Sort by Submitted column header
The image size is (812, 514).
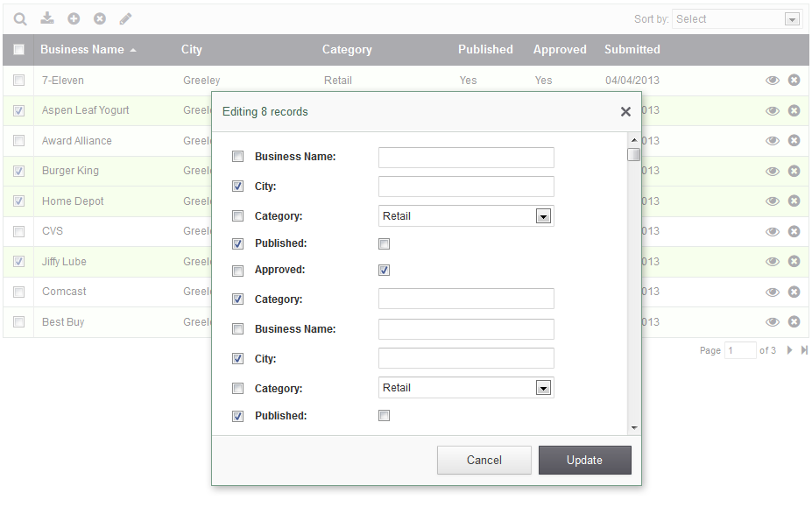(x=632, y=50)
